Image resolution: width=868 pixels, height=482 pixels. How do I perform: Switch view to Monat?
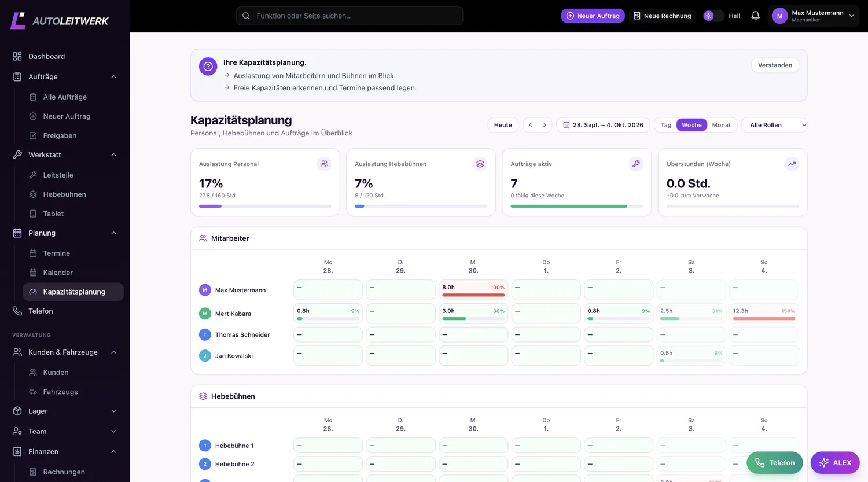click(x=721, y=125)
